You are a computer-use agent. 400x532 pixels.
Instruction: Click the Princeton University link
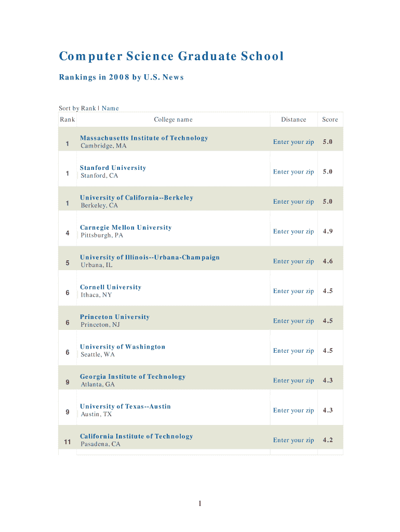(x=115, y=317)
